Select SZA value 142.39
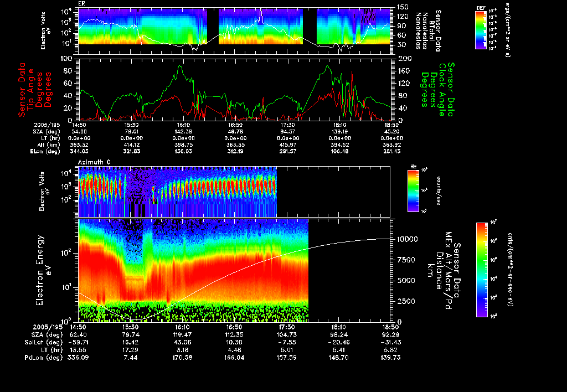 [x=183, y=132]
